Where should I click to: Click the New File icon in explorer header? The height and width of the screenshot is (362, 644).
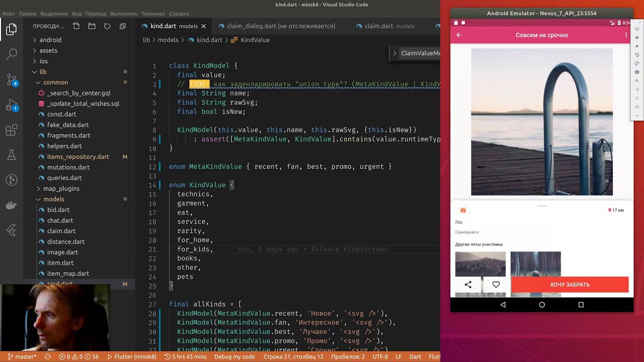76,26
